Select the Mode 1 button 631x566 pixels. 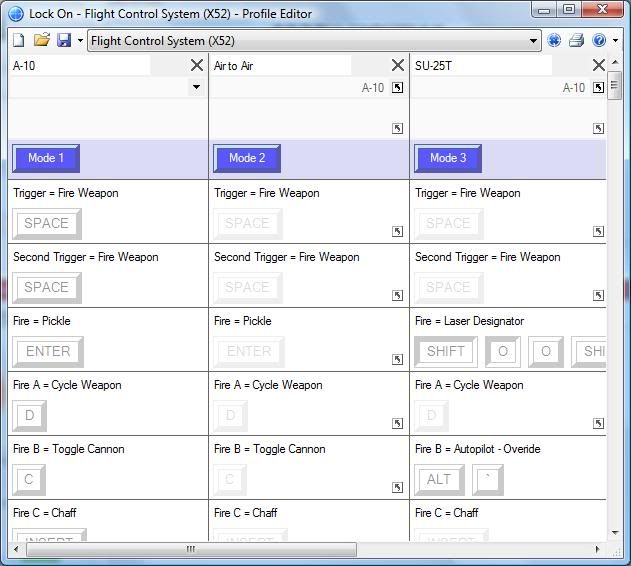click(x=46, y=158)
